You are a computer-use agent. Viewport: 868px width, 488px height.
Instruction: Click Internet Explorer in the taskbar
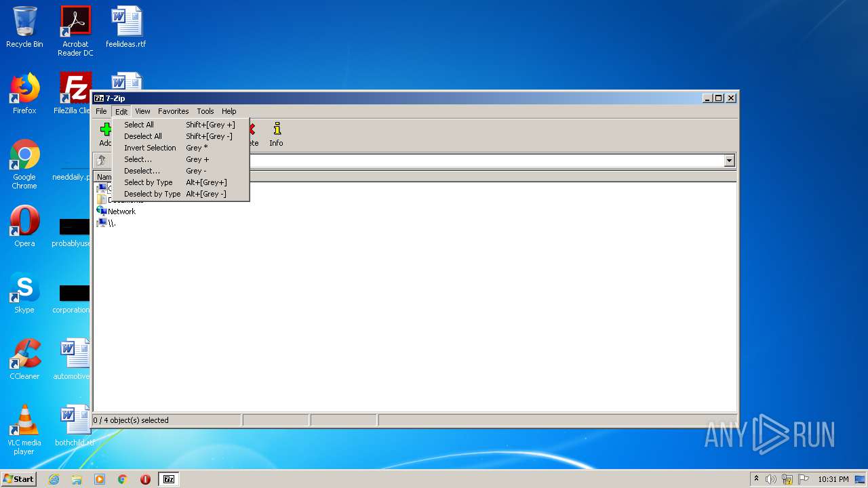coord(54,479)
